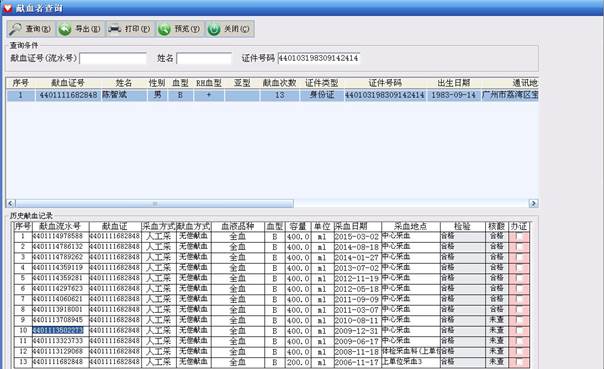Click the date cell 2008-11-18
Viewport: 604px width, 369px height.
click(357, 352)
